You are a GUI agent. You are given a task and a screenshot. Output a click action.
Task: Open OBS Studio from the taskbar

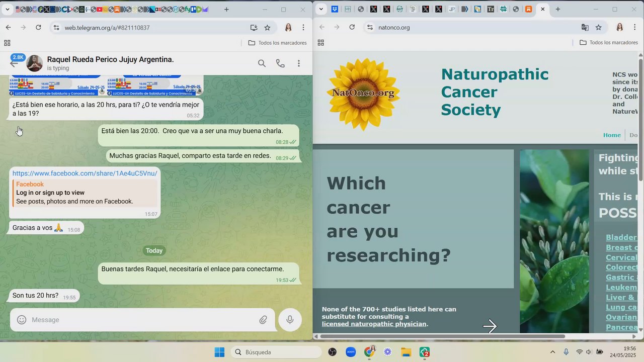click(x=333, y=352)
